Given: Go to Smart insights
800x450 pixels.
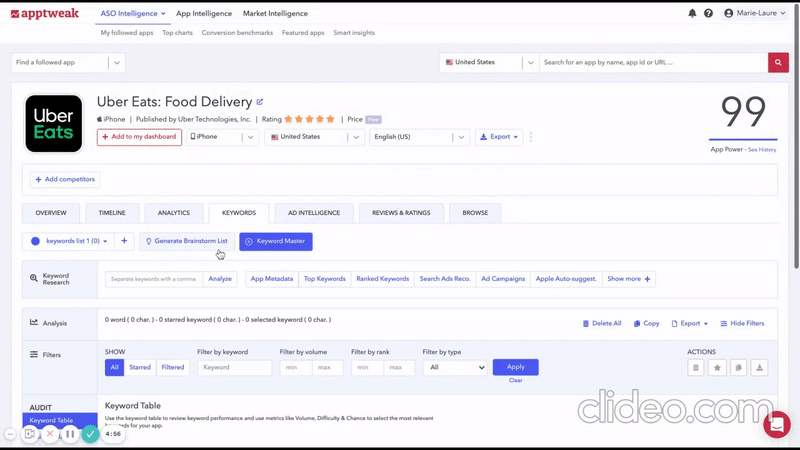Looking at the screenshot, I should tap(354, 33).
